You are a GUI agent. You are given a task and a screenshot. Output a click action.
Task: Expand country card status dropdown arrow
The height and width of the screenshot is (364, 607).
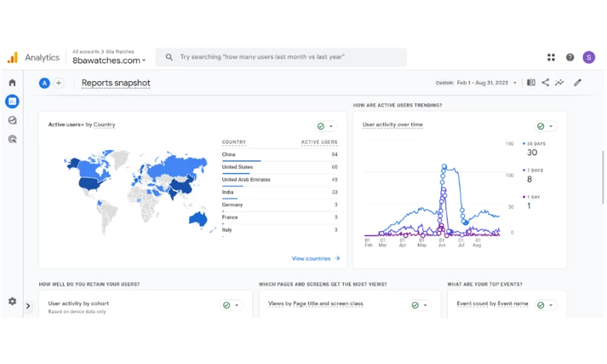(x=331, y=126)
